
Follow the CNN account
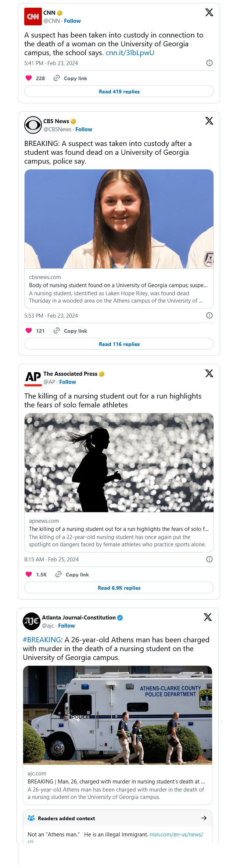point(72,21)
